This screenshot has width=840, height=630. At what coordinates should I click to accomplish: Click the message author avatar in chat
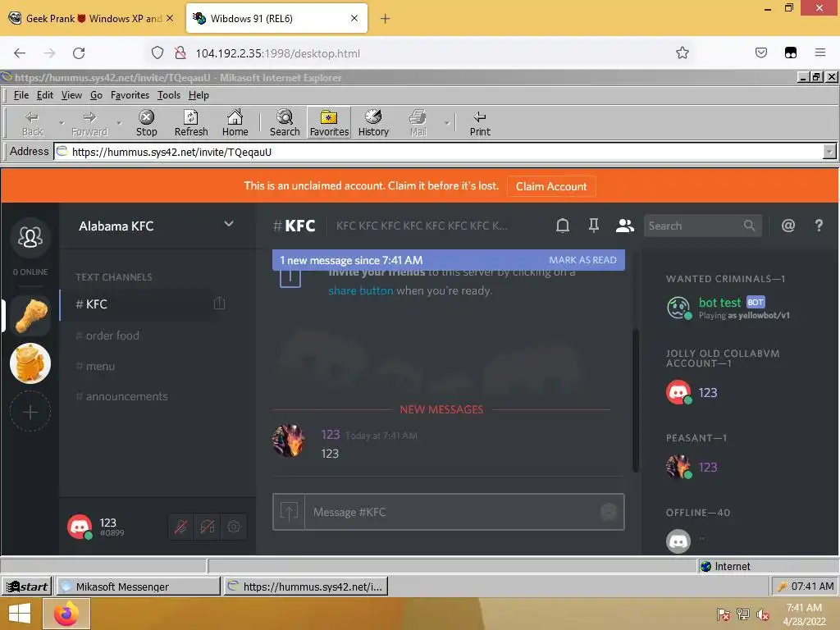[289, 441]
